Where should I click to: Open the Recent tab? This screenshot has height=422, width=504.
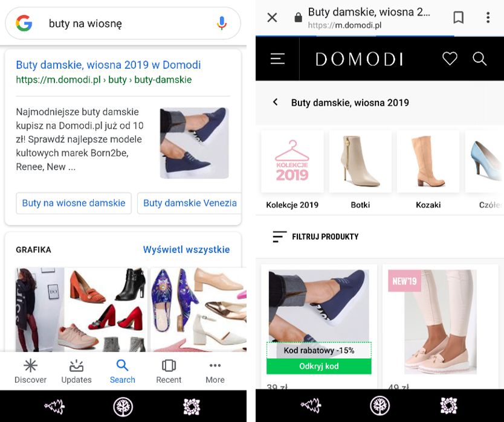pos(169,371)
